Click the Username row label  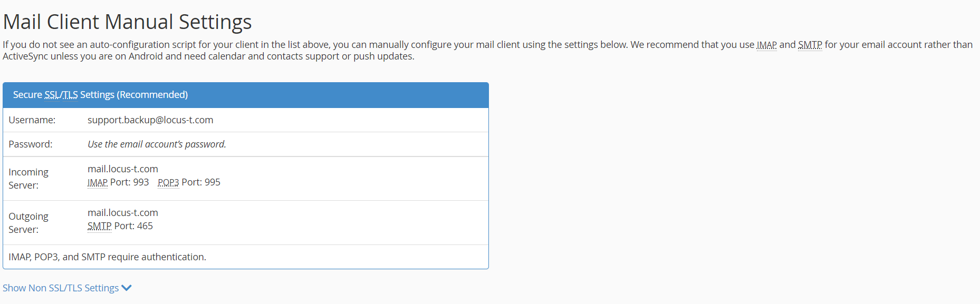[32, 120]
